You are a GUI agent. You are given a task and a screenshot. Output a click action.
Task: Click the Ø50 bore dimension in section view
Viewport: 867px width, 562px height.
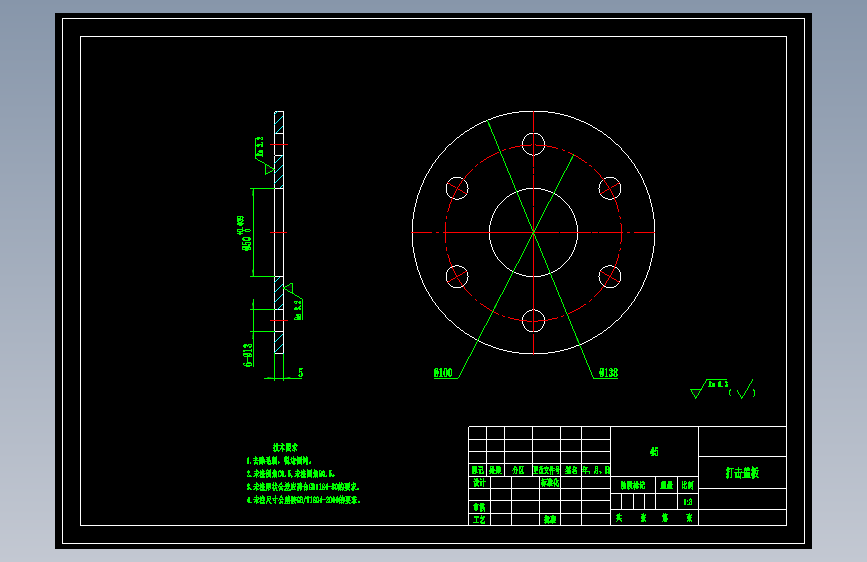(x=244, y=233)
